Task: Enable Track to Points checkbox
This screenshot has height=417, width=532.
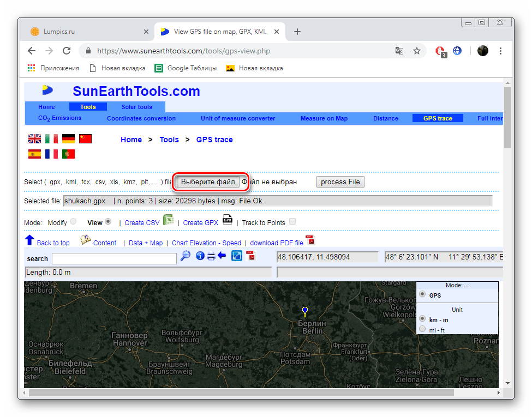Action: point(292,221)
